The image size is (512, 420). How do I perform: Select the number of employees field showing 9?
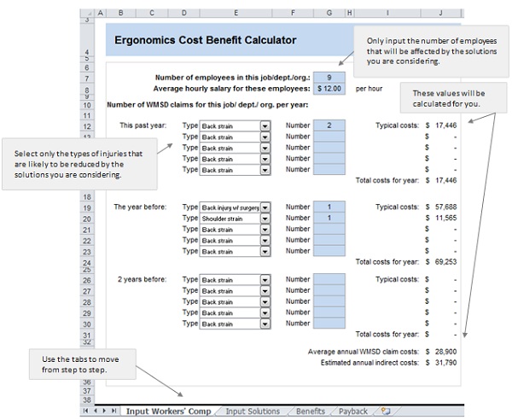329,78
